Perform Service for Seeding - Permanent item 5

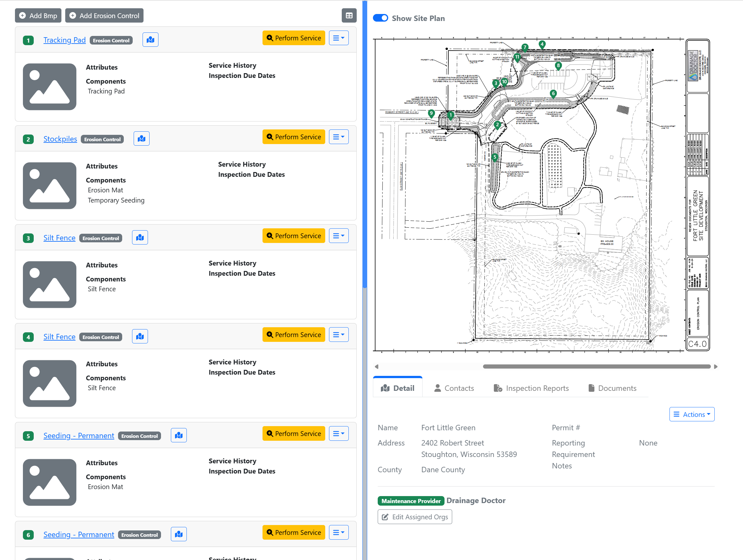[x=294, y=433]
